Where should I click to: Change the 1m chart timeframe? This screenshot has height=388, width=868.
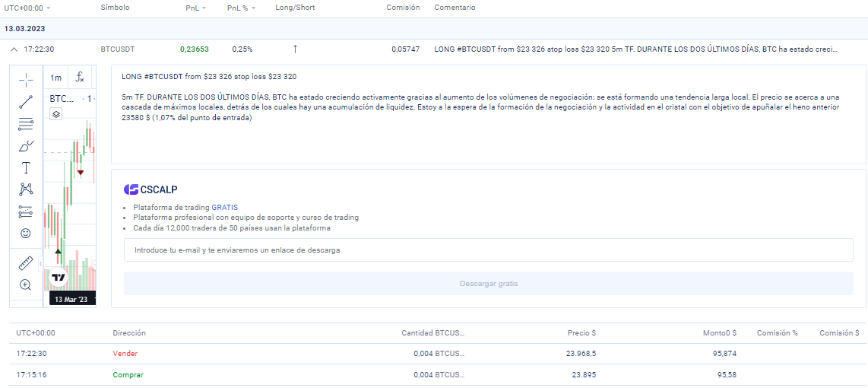56,78
